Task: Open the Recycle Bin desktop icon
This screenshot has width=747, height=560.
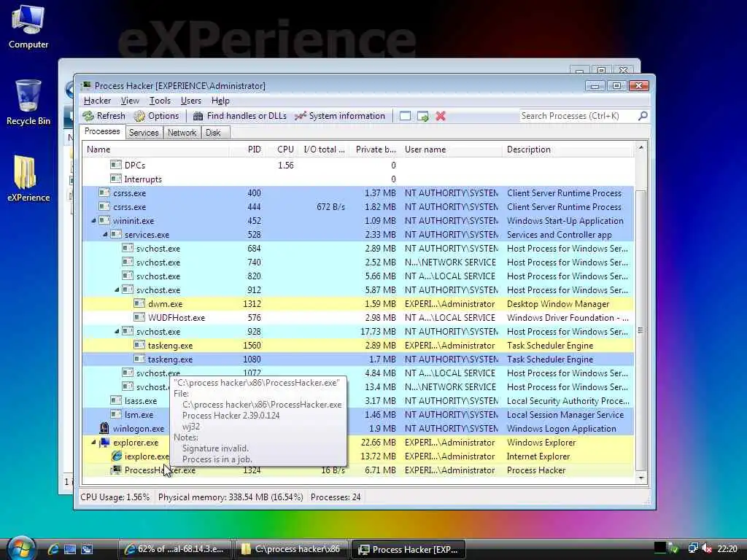Action: 28,103
